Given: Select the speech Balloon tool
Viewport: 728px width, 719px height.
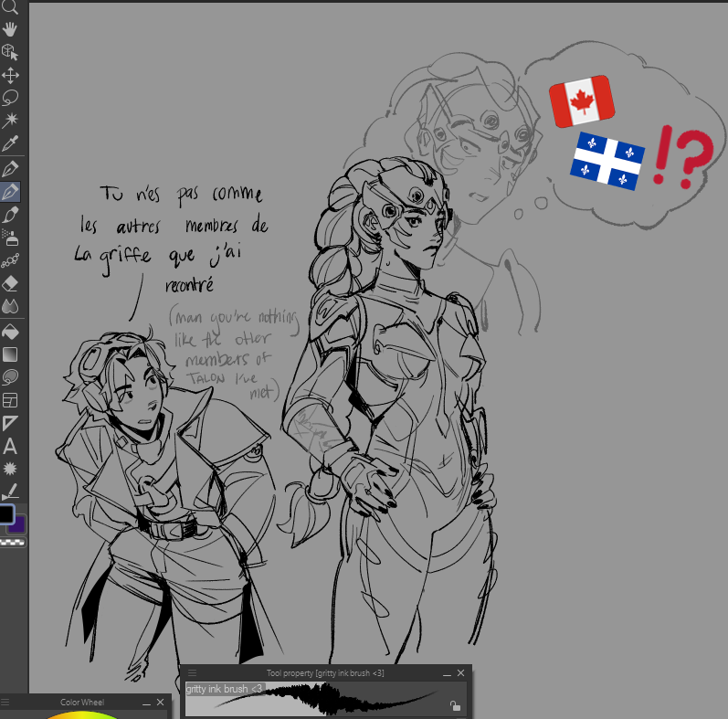Looking at the screenshot, I should pyautogui.click(x=10, y=377).
